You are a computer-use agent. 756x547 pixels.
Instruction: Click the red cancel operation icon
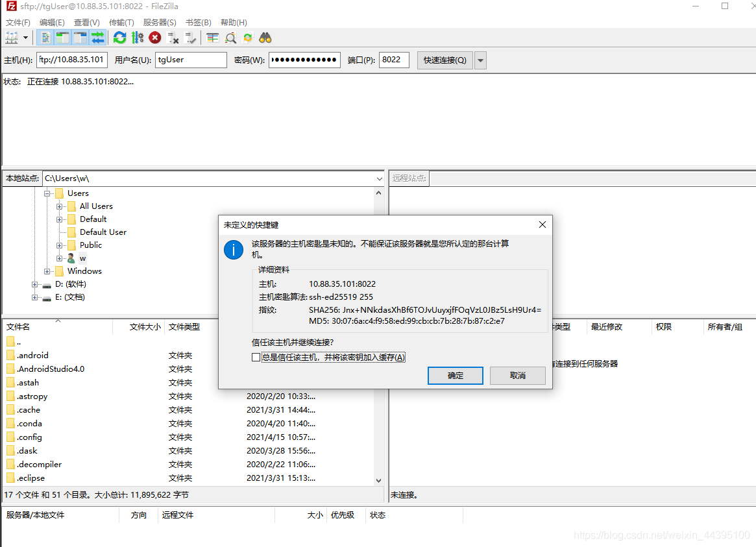154,38
